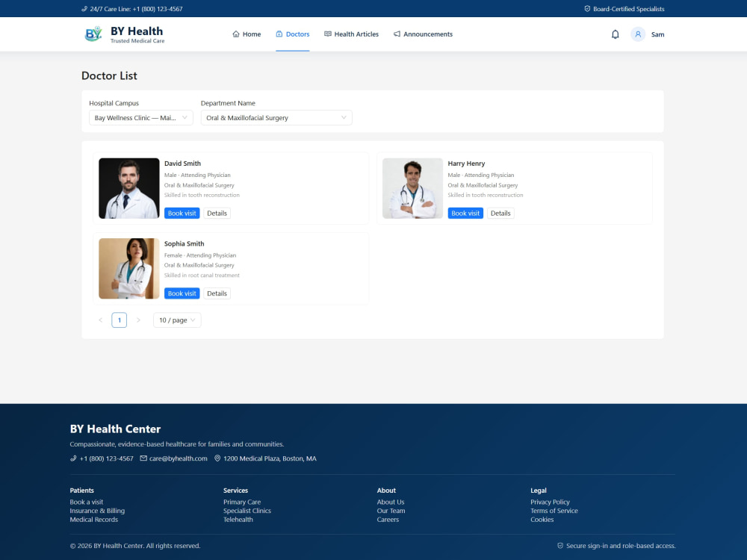Open Specialist Clinics footer link

247,511
